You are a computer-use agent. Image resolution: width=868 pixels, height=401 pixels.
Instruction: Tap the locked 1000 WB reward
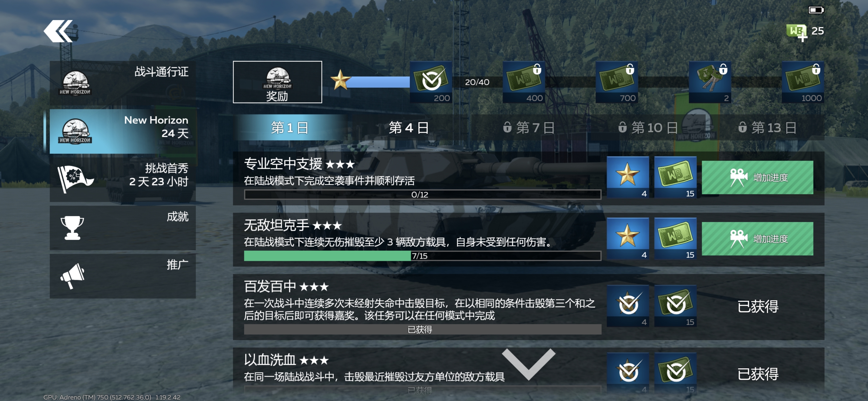[803, 82]
